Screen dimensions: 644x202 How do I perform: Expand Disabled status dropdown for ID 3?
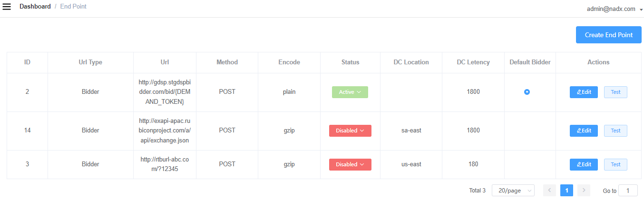click(x=350, y=164)
